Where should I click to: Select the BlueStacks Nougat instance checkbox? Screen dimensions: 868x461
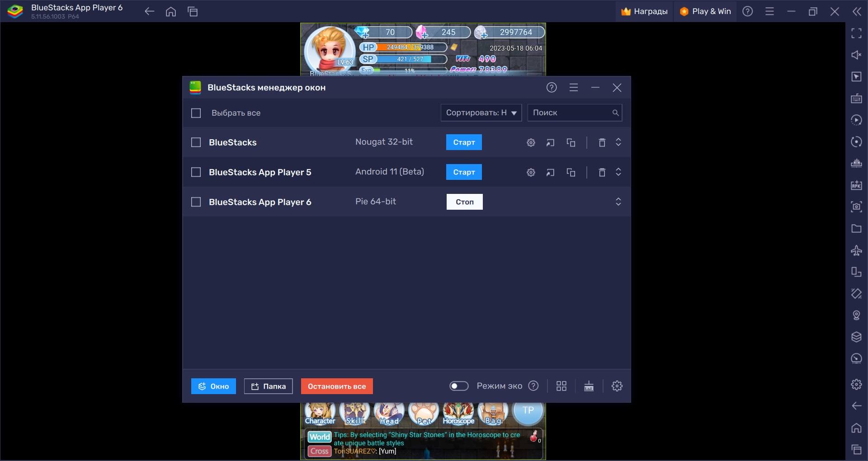tap(196, 142)
